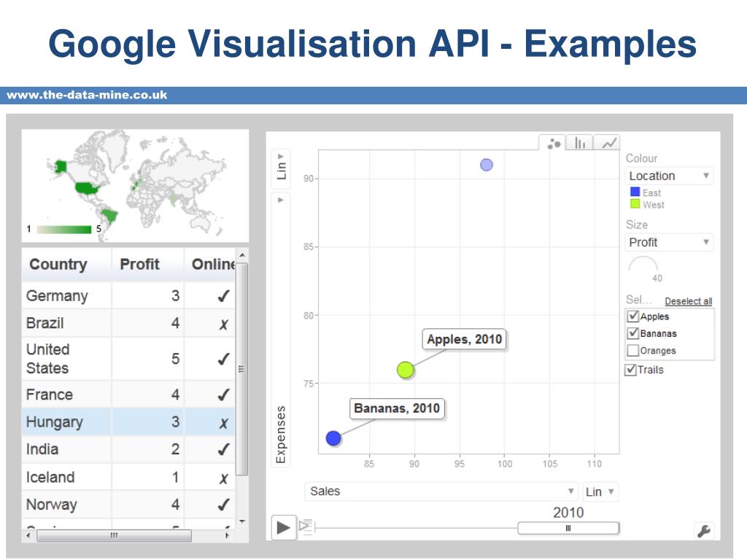Select the light blue bubble near 90
Screen dimensions: 747x560
[487, 165]
